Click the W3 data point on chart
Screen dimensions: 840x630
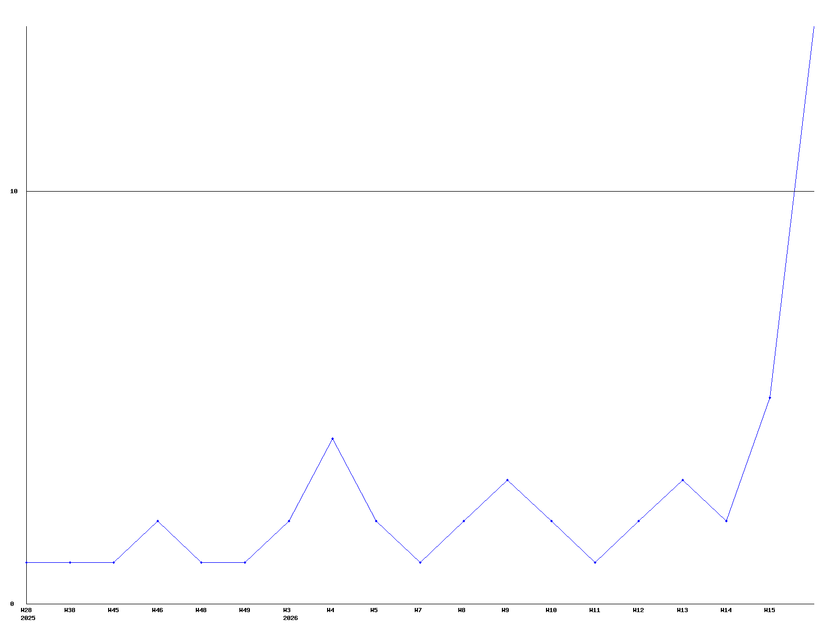point(289,521)
